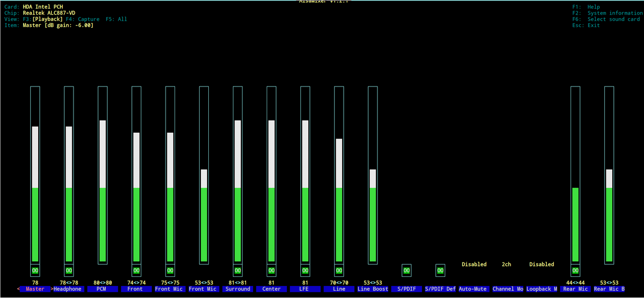The height and width of the screenshot is (298, 644).
Task: Click the Rear Mic B level bar
Action: pos(609,175)
